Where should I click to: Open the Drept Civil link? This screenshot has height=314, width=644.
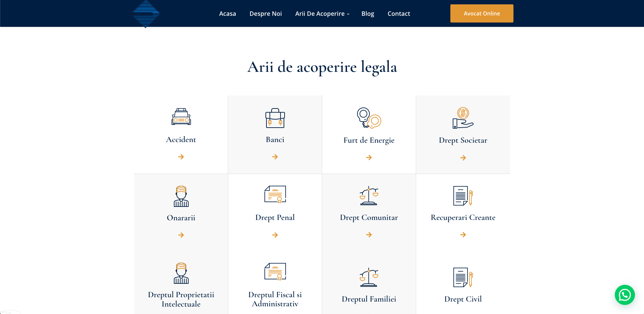click(x=463, y=299)
